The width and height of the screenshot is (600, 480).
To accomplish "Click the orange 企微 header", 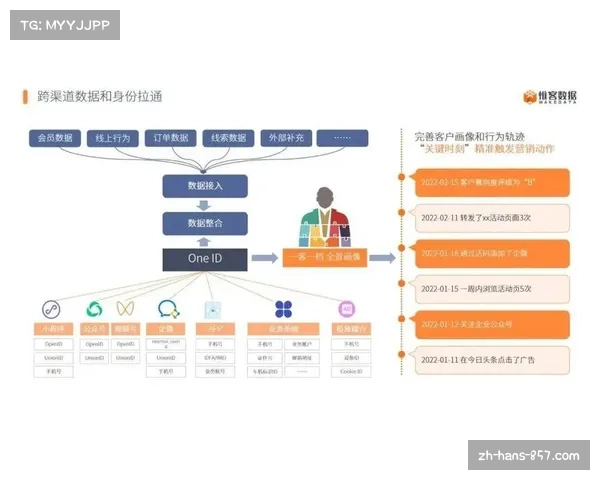I will click(166, 329).
